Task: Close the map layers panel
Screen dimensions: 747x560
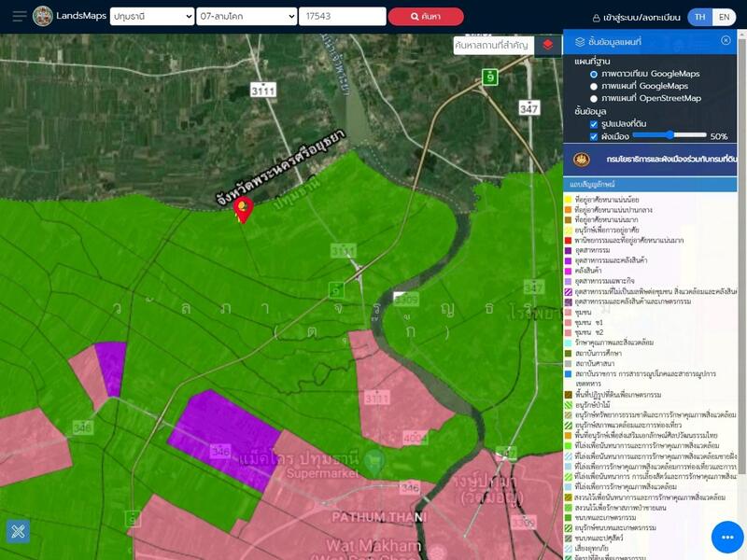Action: pyautogui.click(x=726, y=41)
